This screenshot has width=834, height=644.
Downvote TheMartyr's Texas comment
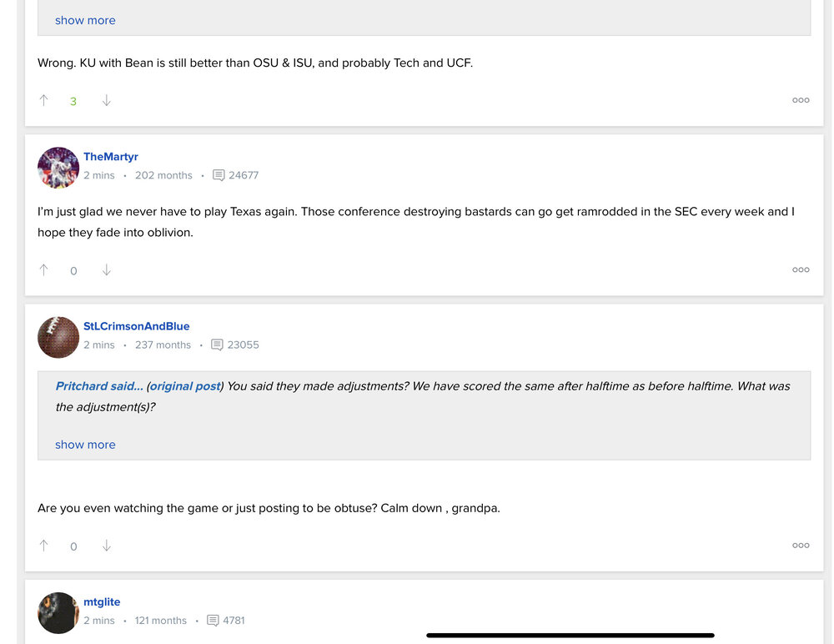[x=106, y=270]
